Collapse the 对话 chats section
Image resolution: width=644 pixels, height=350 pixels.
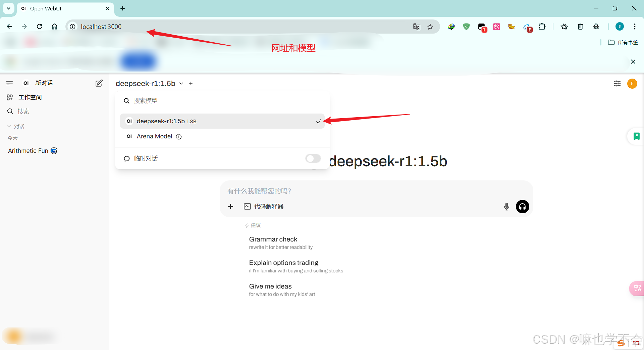(x=16, y=126)
